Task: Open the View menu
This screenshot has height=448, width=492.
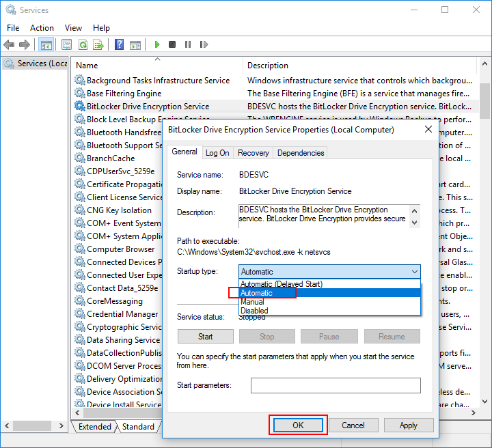Action: pos(73,28)
